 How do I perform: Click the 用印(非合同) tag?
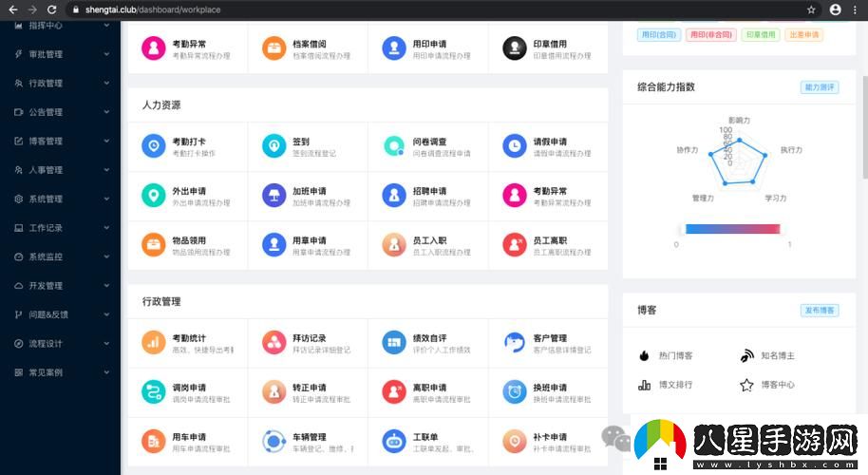pos(711,34)
